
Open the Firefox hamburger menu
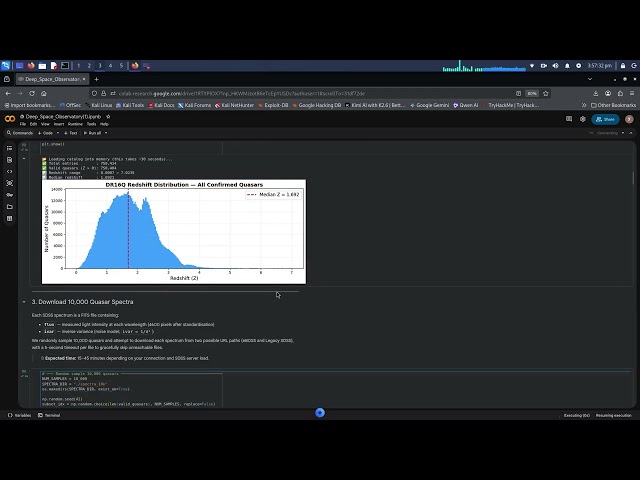(632, 93)
